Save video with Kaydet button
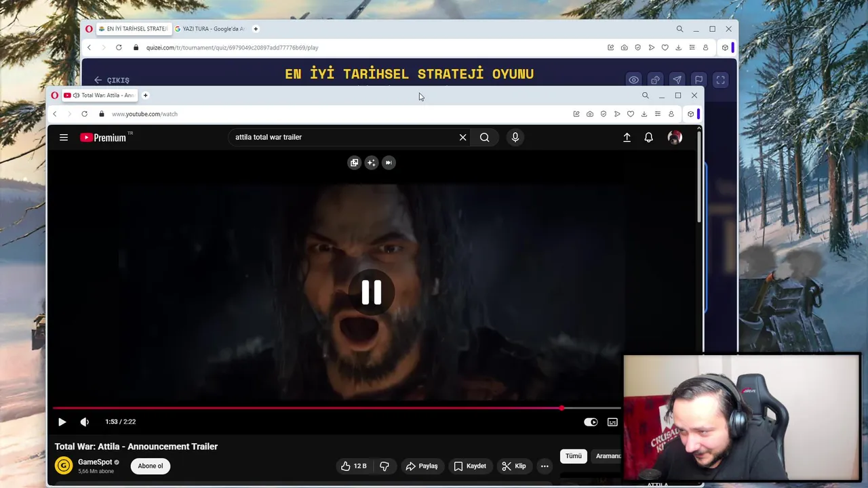The height and width of the screenshot is (488, 868). (470, 466)
